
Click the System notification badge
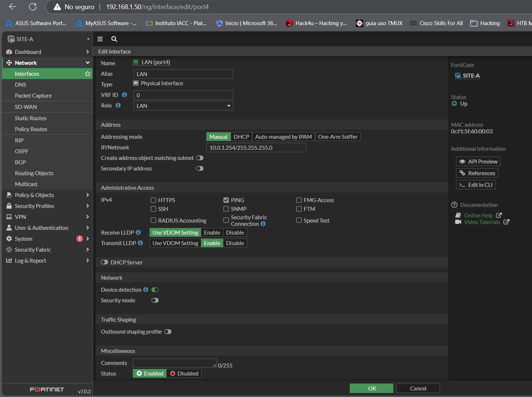tap(80, 239)
